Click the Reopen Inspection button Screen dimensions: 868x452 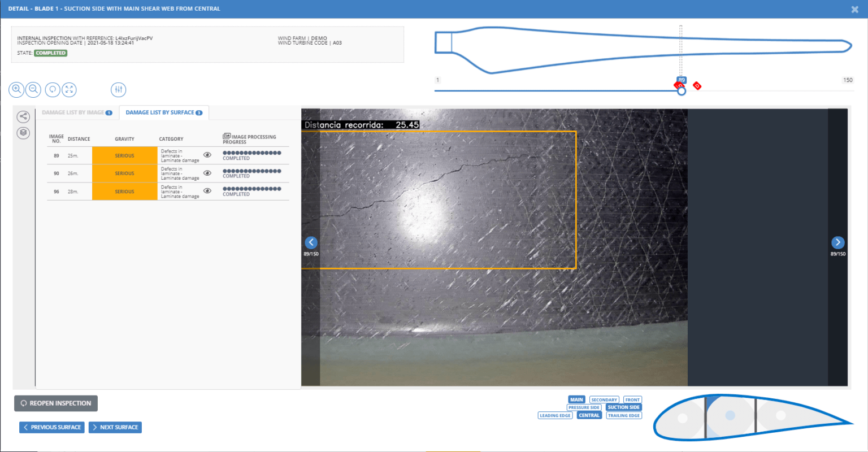click(56, 403)
